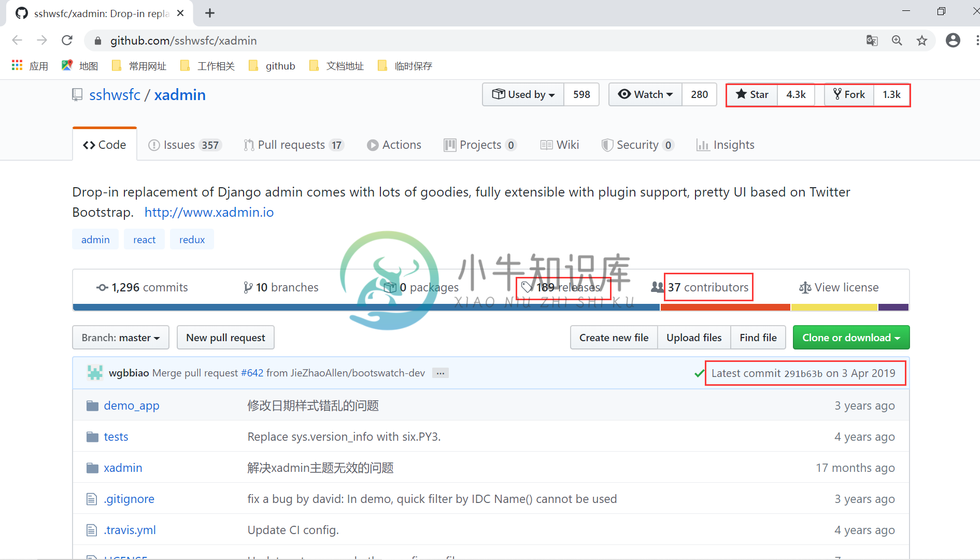View the 37 contributors list
The height and width of the screenshot is (560, 980).
700,287
